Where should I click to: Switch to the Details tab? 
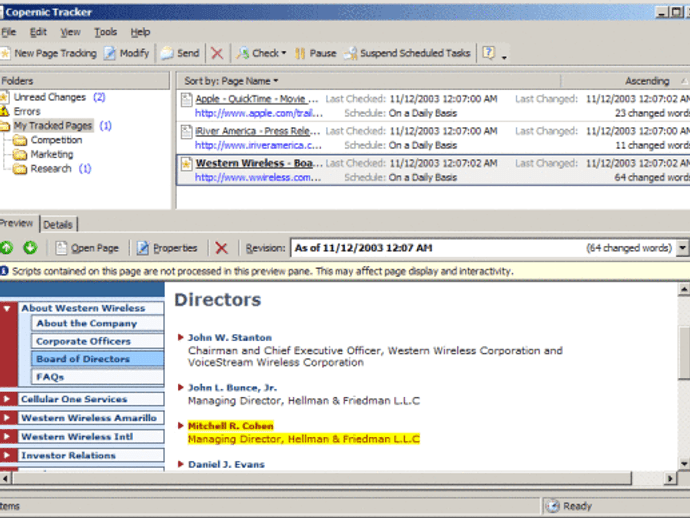click(x=58, y=224)
